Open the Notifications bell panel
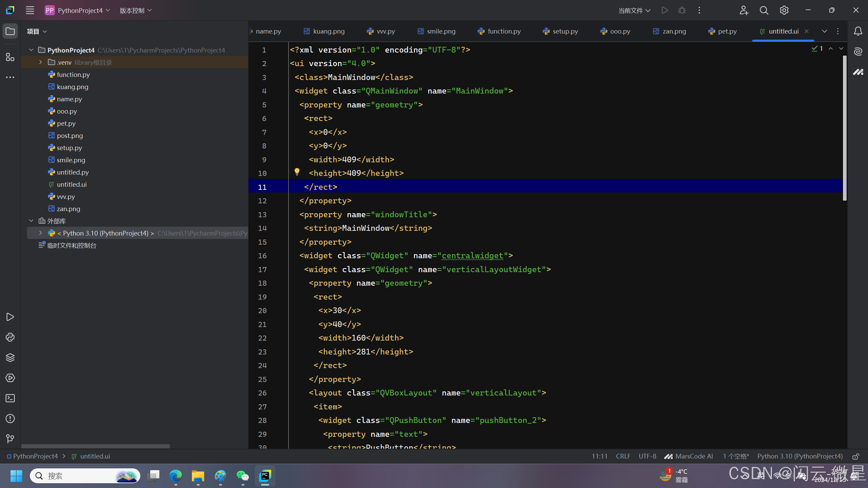This screenshot has height=488, width=868. click(x=858, y=31)
